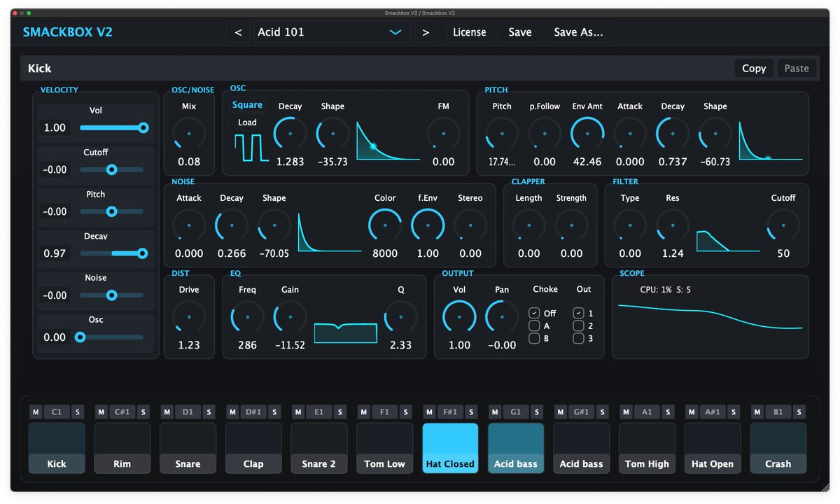Click the FILTER Res knob
The image size is (840, 504).
click(673, 225)
